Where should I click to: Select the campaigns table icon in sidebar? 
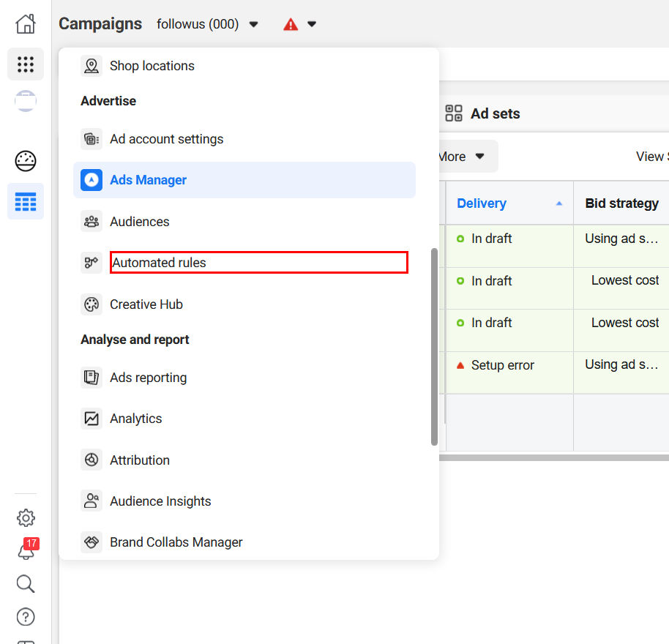pos(26,201)
